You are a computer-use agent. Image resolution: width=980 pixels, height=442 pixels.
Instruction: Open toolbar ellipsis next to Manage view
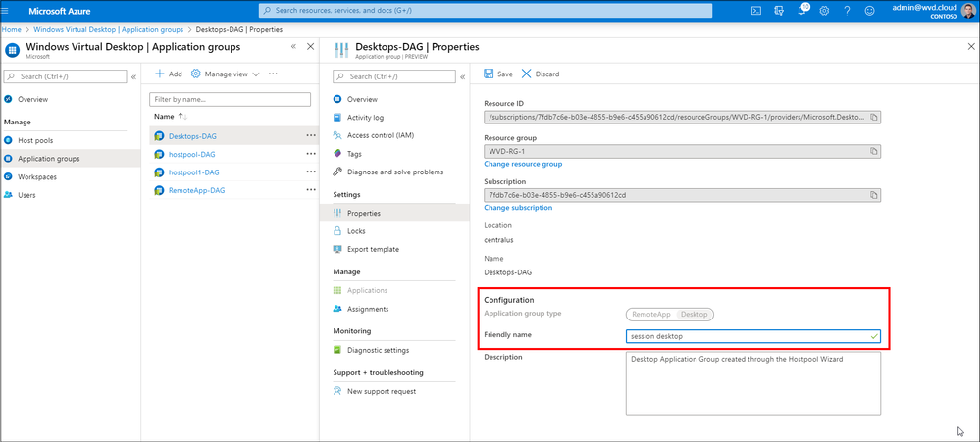273,74
